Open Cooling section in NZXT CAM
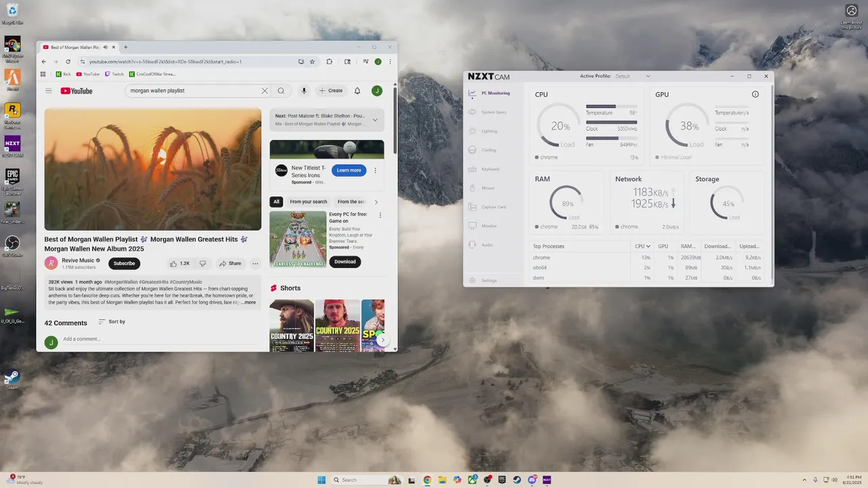The width and height of the screenshot is (868, 488). 483,150
